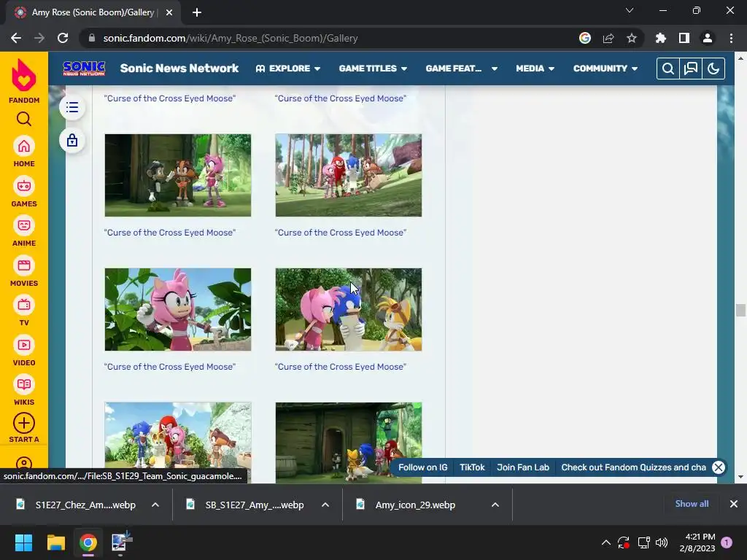Click Follow on IG link

click(x=423, y=467)
